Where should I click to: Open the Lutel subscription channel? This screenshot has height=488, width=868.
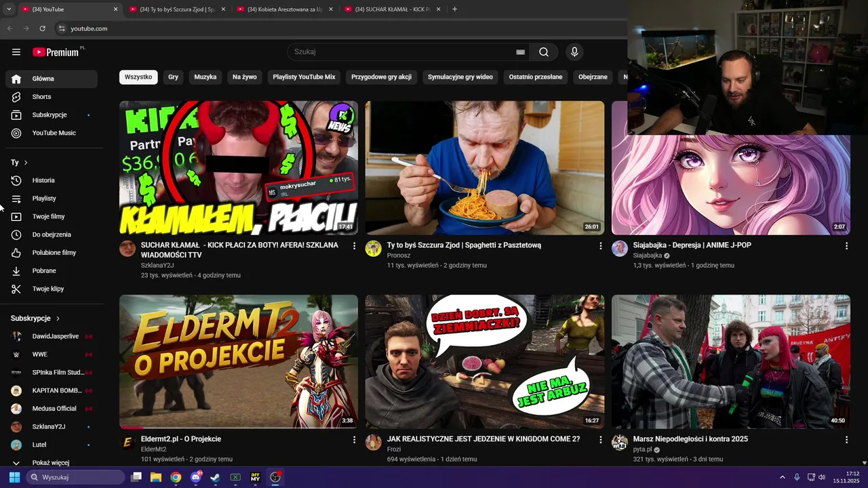[x=52, y=445]
